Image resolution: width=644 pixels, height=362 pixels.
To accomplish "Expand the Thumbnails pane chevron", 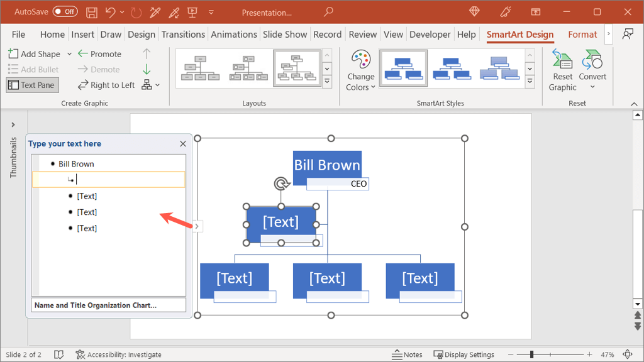I will point(13,124).
